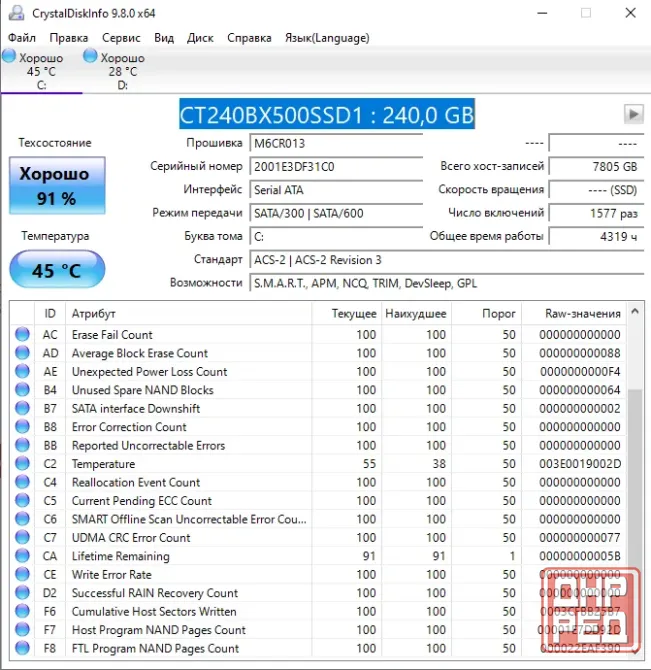Open the Вид menu
Viewport: 651px width, 670px height.
click(164, 38)
